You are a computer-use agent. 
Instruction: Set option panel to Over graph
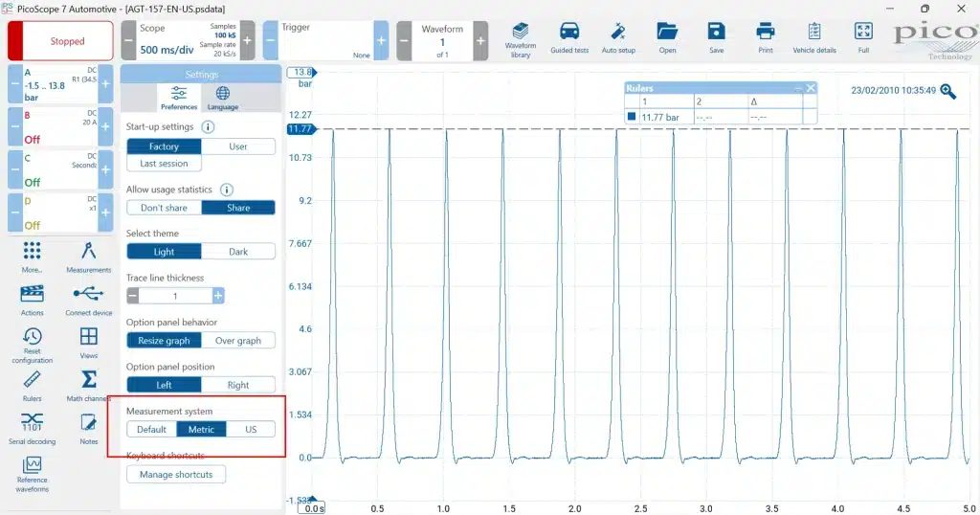[x=238, y=340]
